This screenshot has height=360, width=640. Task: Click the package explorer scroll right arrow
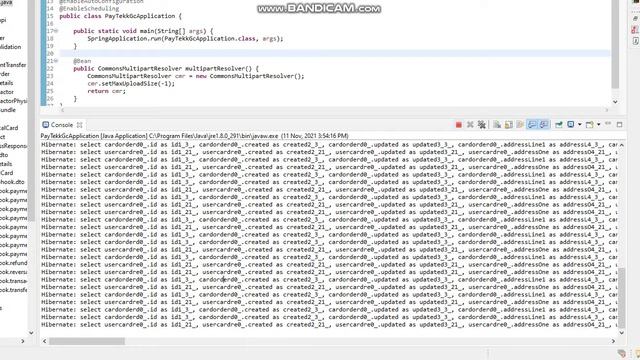[22, 341]
